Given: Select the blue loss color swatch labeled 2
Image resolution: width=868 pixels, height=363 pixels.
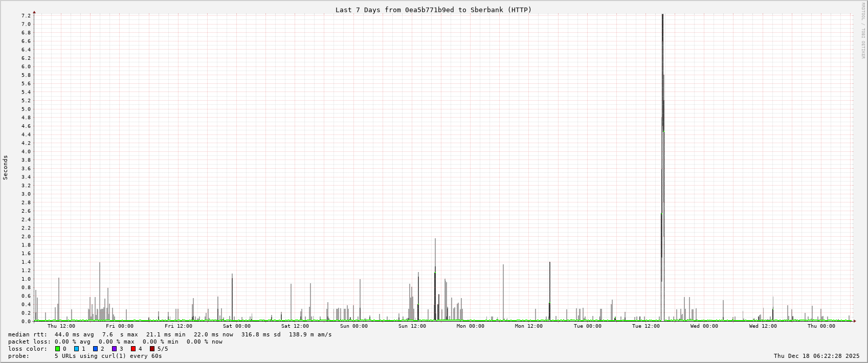Looking at the screenshot, I should pyautogui.click(x=95, y=349).
